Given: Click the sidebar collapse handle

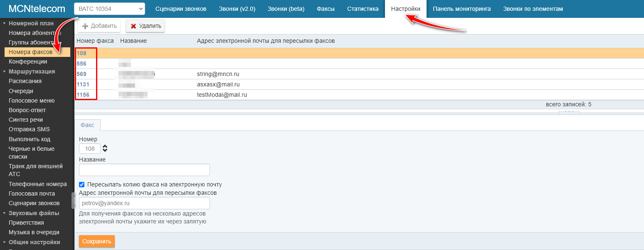Looking at the screenshot, I should pos(73,201).
